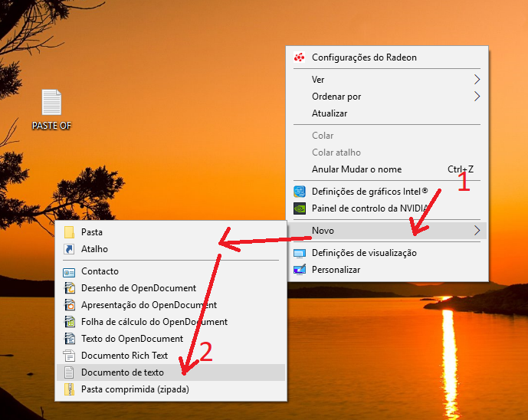Create a Pasta comprimida (zipada)
528x420 pixels.
[171, 389]
